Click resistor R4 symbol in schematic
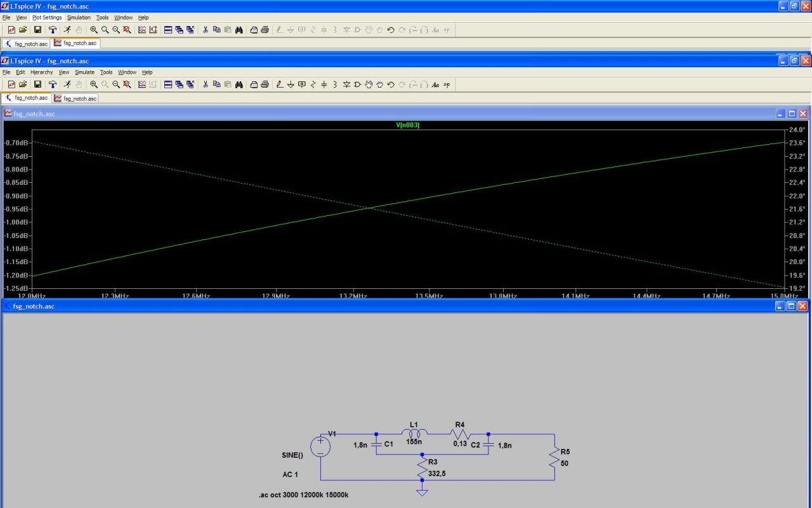The height and width of the screenshot is (508, 812). 461,434
